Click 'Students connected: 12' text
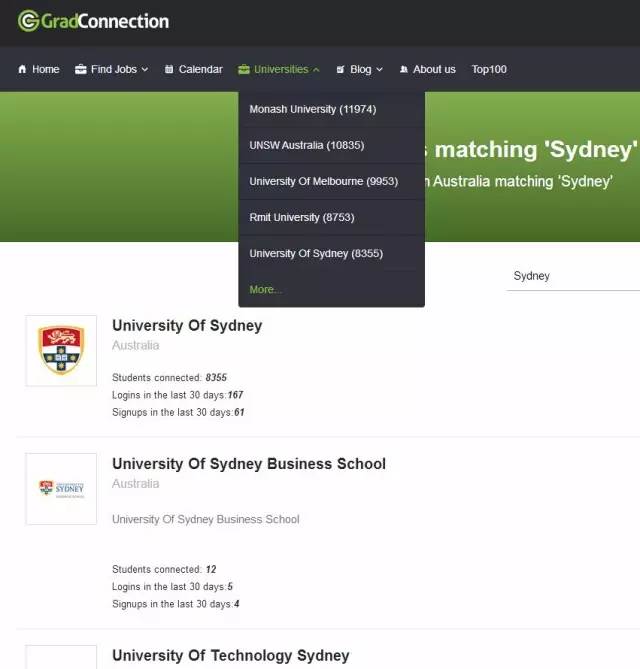 (164, 569)
